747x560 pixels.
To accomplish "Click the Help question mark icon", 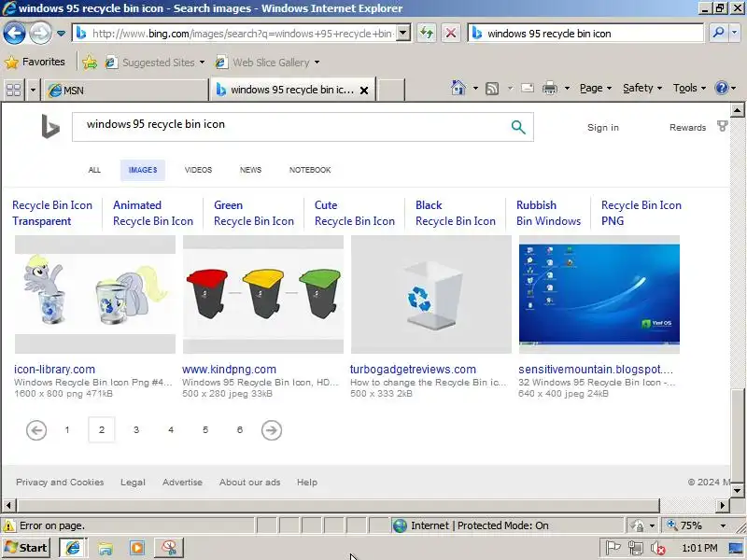I will point(721,88).
